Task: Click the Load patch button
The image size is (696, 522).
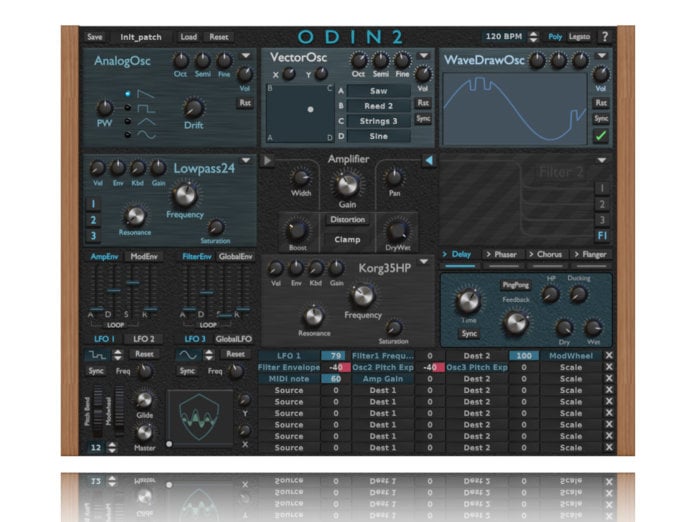Action: [189, 37]
